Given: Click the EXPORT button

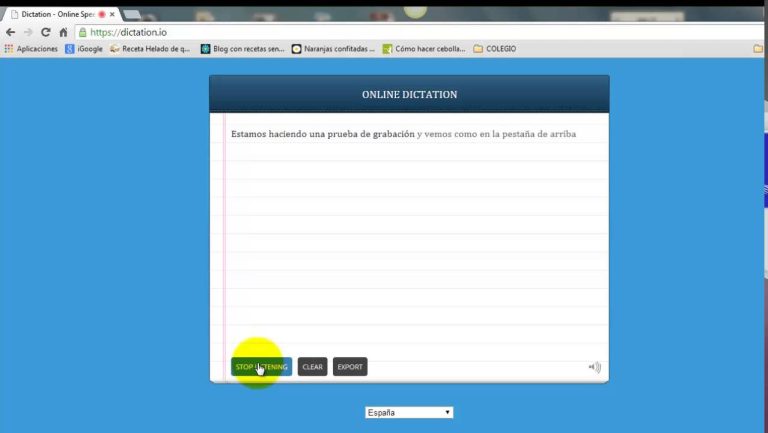Looking at the screenshot, I should pyautogui.click(x=350, y=367).
